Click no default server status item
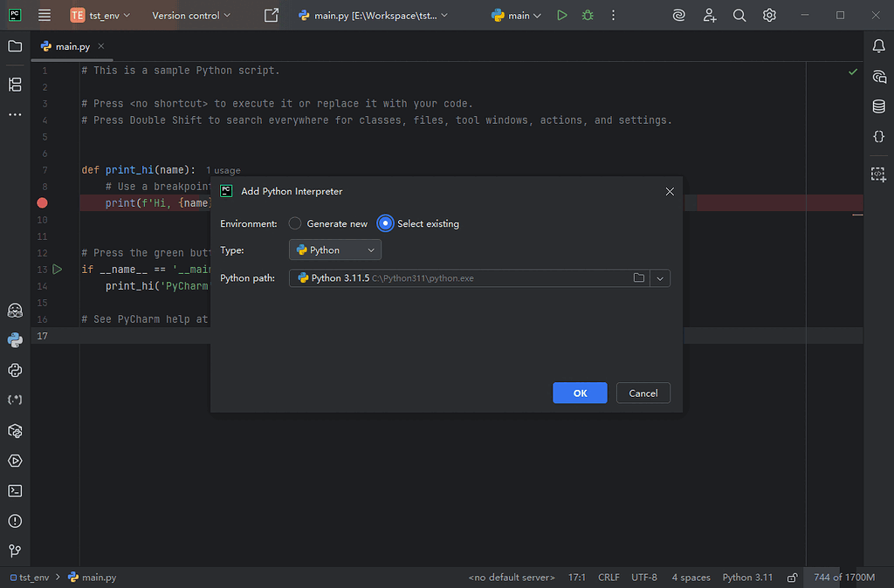Viewport: 894px width, 588px height. tap(512, 578)
